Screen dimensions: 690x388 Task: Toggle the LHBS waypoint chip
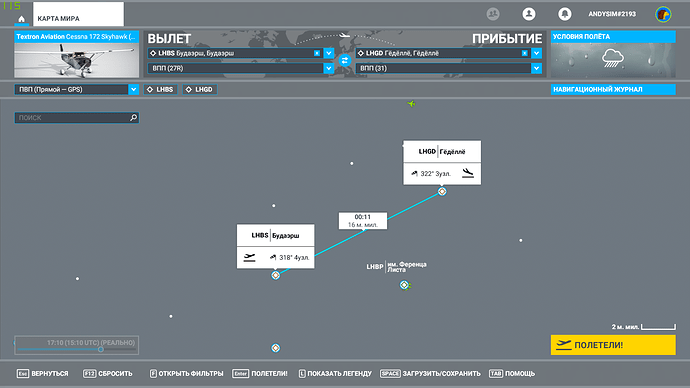pos(161,89)
